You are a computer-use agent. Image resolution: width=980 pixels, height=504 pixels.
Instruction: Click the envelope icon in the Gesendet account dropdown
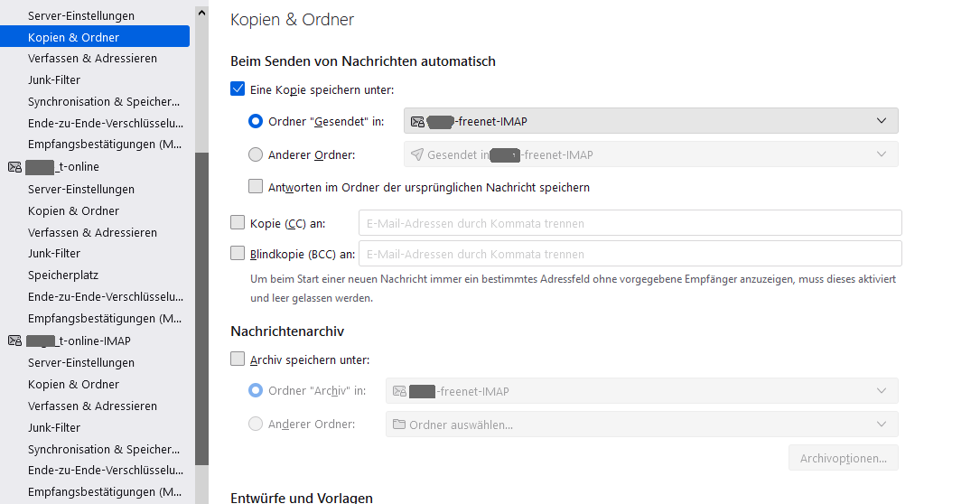[x=417, y=121]
